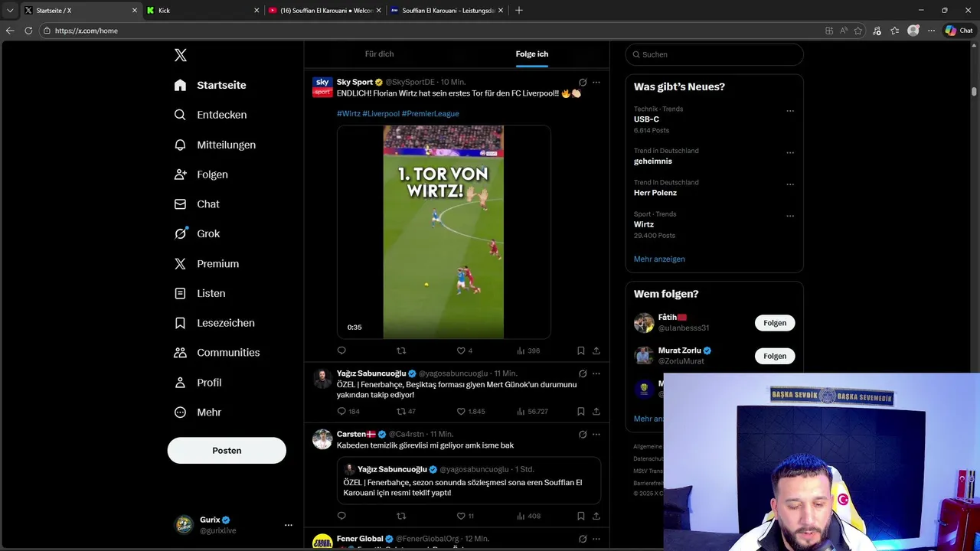Viewport: 980px width, 551px height.
Task: Click Grok icon on Sky Sport post
Action: coord(583,82)
